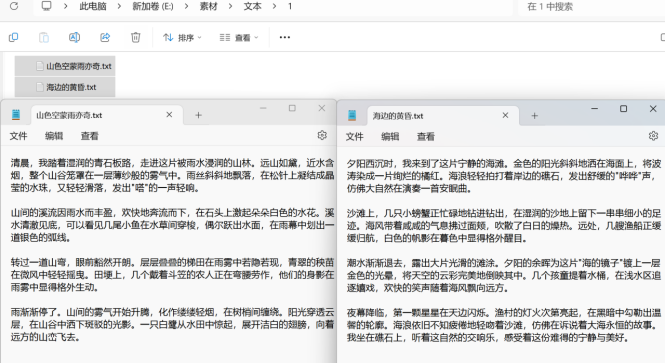
Task: Select the 山色空蒙雨亦奇.txt Notepad tab
Action: click(x=106, y=115)
